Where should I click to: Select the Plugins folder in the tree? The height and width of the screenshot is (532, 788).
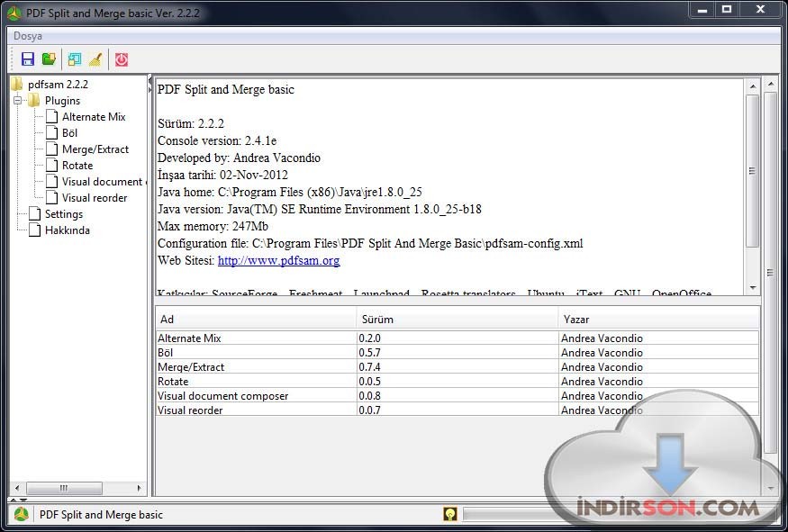62,101
